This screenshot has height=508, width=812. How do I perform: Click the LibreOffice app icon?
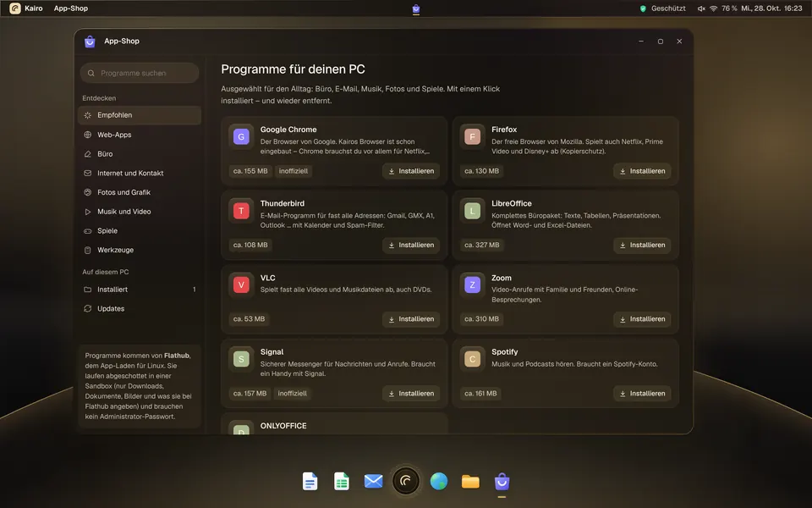(x=472, y=211)
